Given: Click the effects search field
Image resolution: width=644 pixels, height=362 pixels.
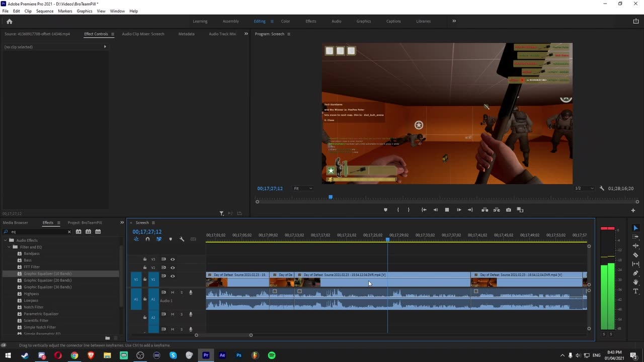Looking at the screenshot, I should tap(37, 232).
